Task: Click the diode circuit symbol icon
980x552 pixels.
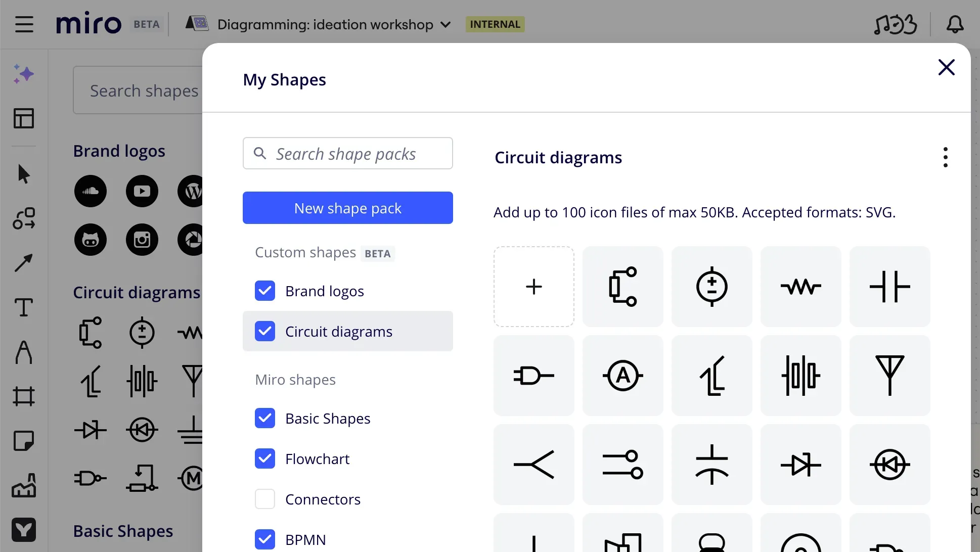Action: pos(801,465)
